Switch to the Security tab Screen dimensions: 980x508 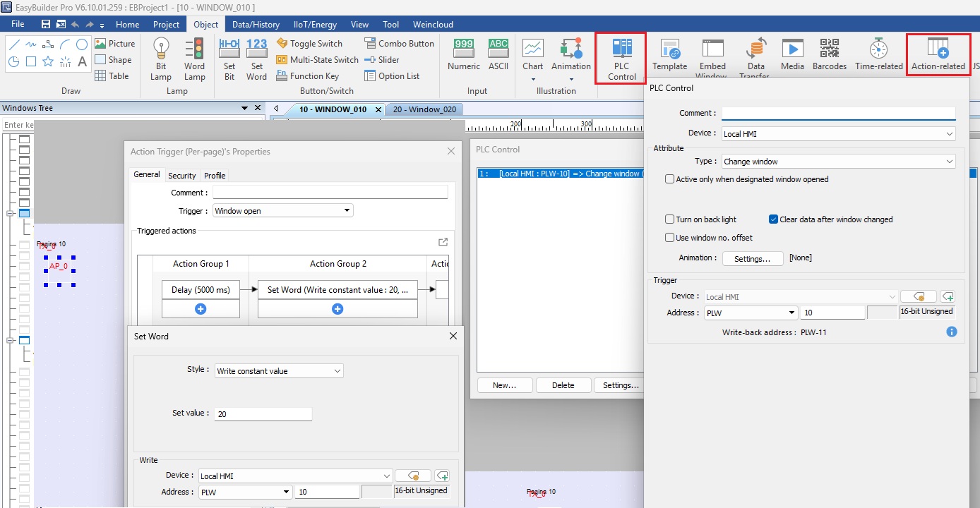click(x=182, y=176)
